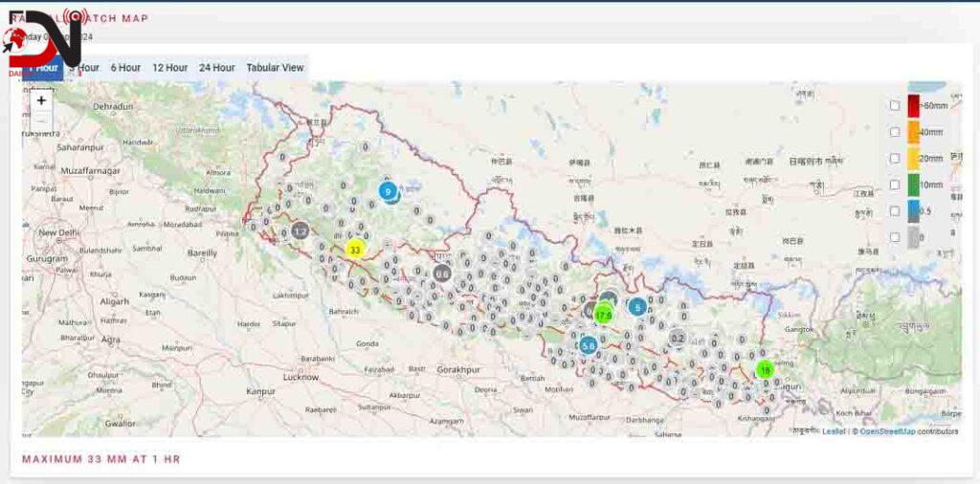The image size is (980, 484).
Task: Click the blue 5.6 station marker
Action: 588,345
